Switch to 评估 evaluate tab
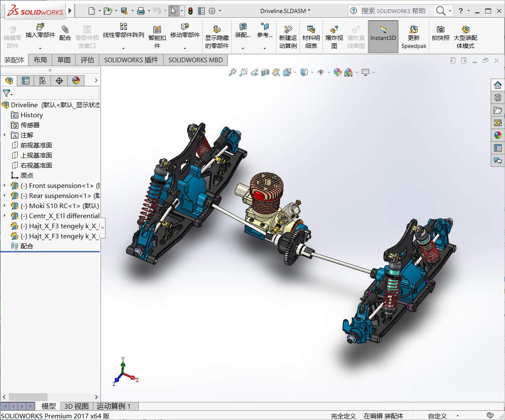The width and height of the screenshot is (505, 420). [x=87, y=60]
